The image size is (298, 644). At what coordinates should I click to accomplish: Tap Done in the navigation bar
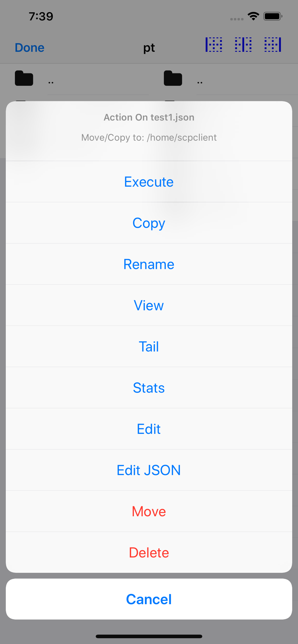[30, 48]
